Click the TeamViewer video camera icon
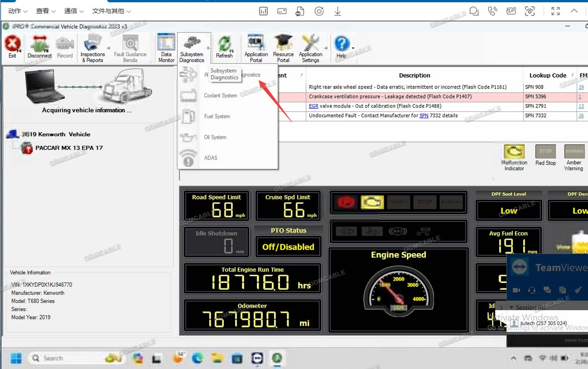The width and height of the screenshot is (588, 369). (x=517, y=290)
